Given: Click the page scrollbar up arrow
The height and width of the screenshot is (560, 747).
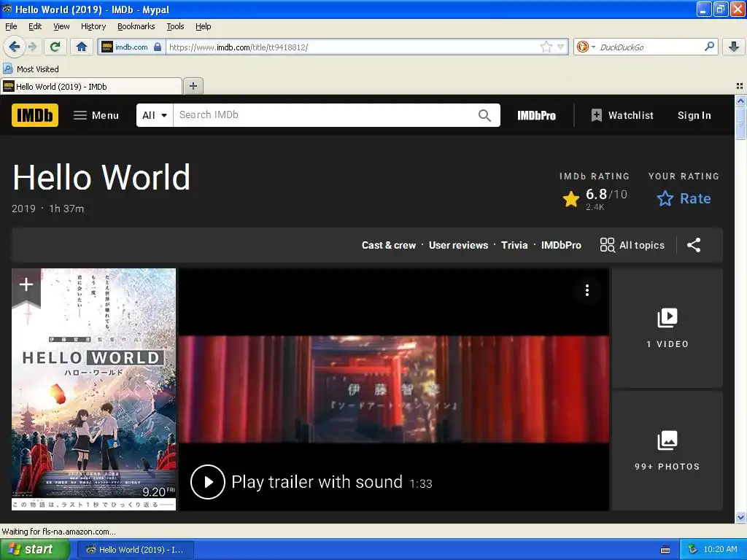Looking at the screenshot, I should pos(740,101).
